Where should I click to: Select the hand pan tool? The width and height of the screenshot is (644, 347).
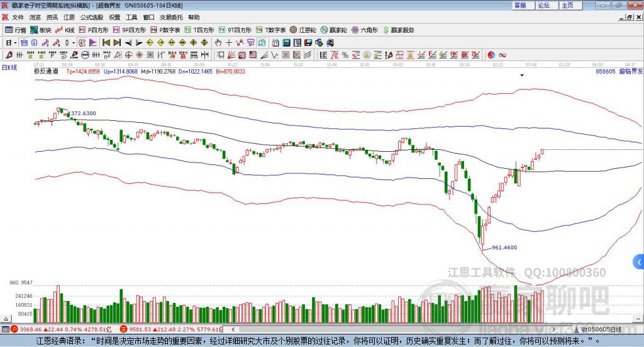pos(218,43)
